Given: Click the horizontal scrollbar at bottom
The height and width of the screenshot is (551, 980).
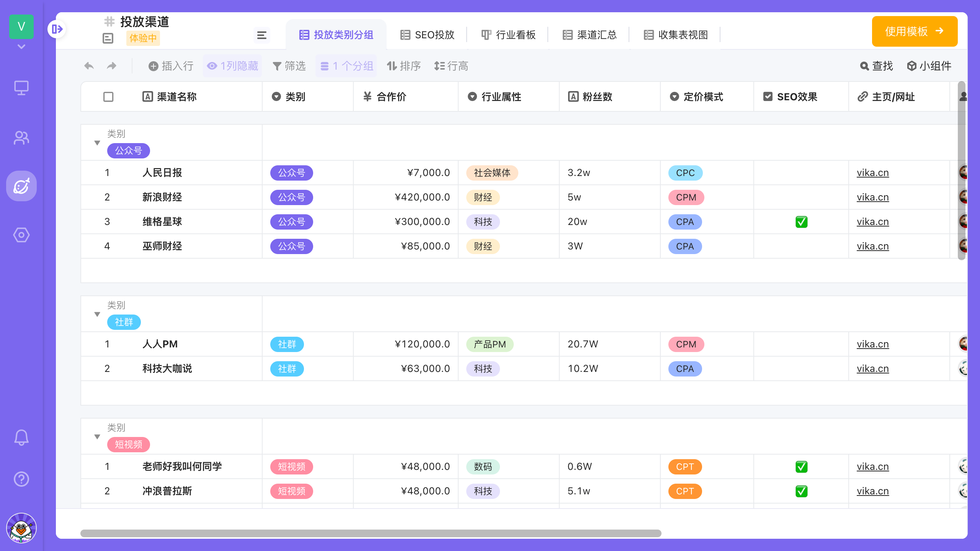Looking at the screenshot, I should (x=371, y=533).
